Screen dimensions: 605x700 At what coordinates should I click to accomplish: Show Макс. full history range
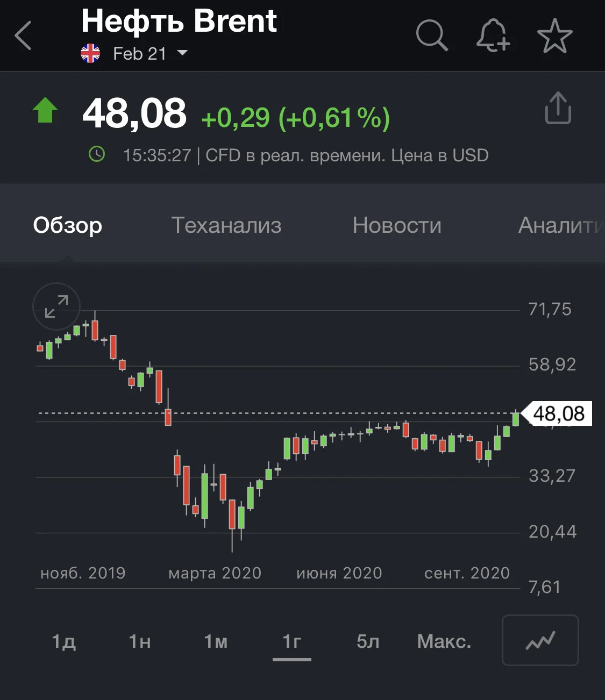(444, 641)
